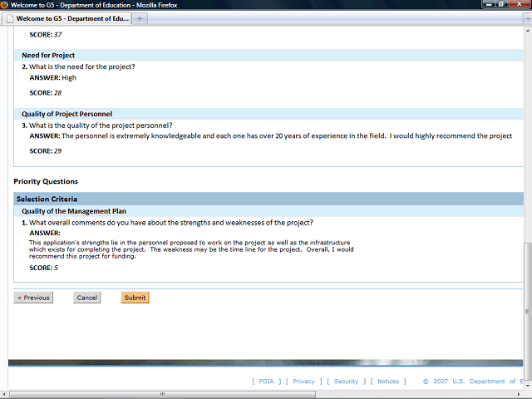Viewport: 532px width, 399px height.
Task: Minimize the Firefox window
Action: point(489,4)
